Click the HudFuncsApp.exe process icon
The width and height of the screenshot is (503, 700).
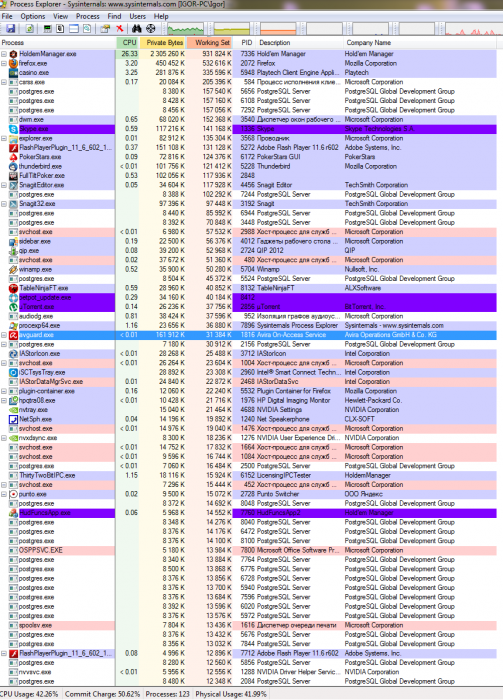(13, 513)
